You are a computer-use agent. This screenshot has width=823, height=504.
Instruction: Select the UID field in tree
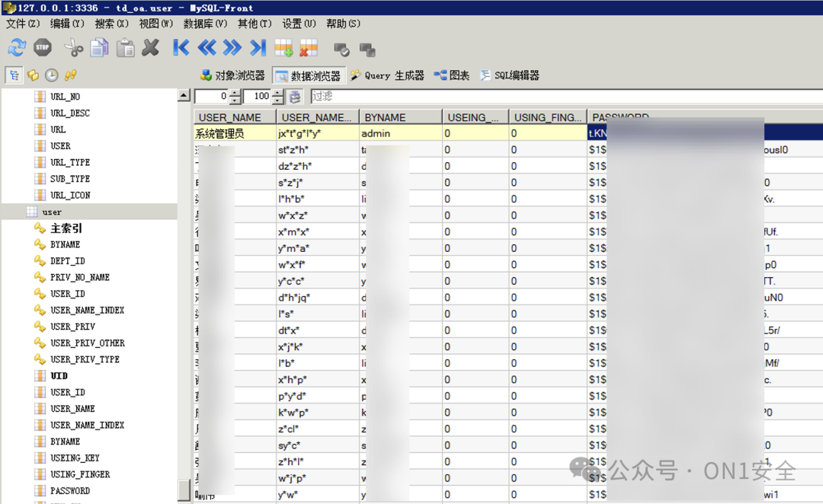[59, 376]
